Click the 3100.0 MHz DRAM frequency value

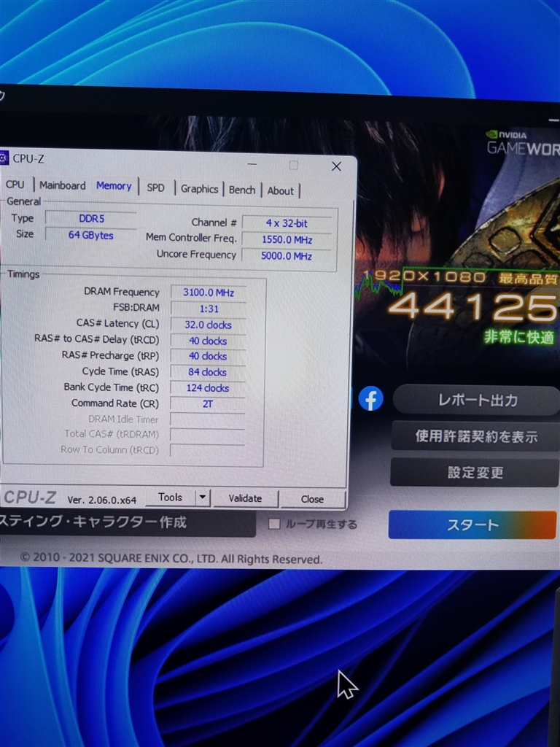209,293
